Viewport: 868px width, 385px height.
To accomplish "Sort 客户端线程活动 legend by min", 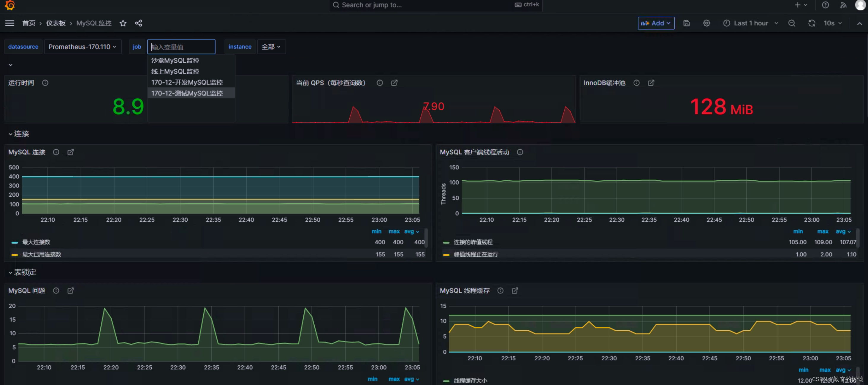I will [x=798, y=231].
